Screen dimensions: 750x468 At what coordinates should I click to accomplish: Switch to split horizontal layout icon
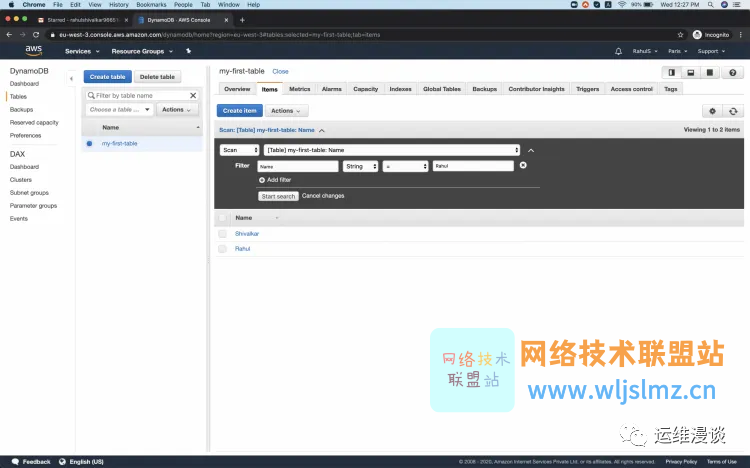click(691, 73)
